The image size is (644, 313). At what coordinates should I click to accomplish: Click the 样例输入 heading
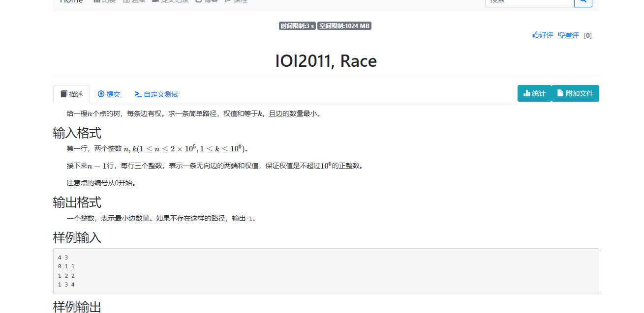pyautogui.click(x=77, y=238)
